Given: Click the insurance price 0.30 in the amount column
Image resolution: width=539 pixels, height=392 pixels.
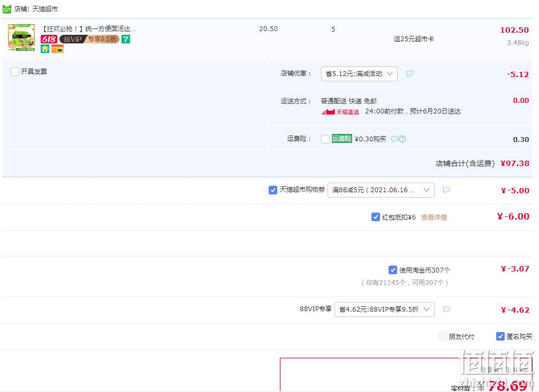Looking at the screenshot, I should click(x=521, y=139).
